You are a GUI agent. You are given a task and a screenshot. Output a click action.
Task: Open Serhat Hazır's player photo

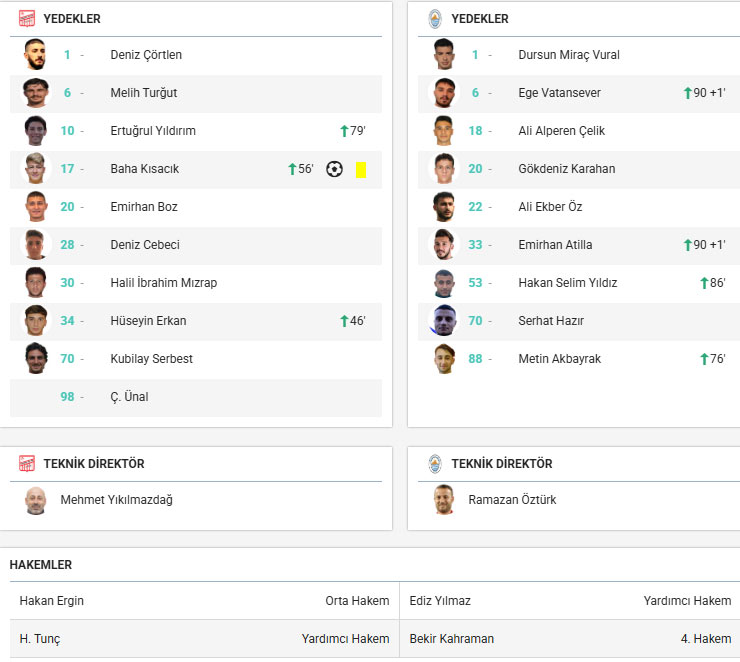click(444, 321)
